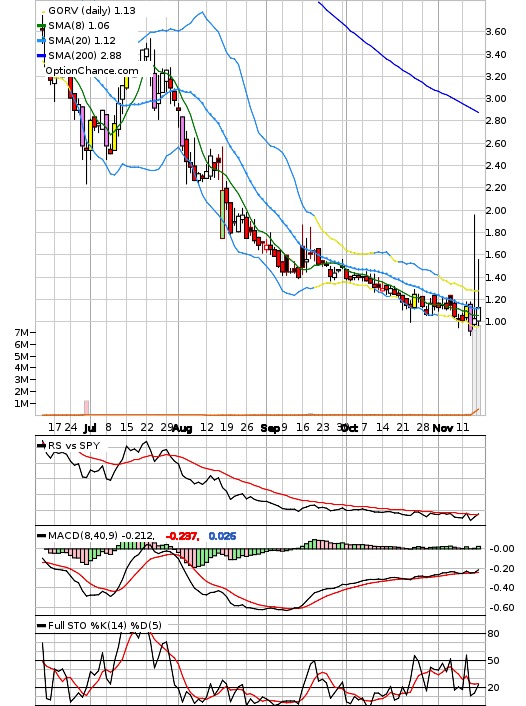Click the Sep label on the date axis
This screenshot has height=706, width=526.
click(x=270, y=428)
